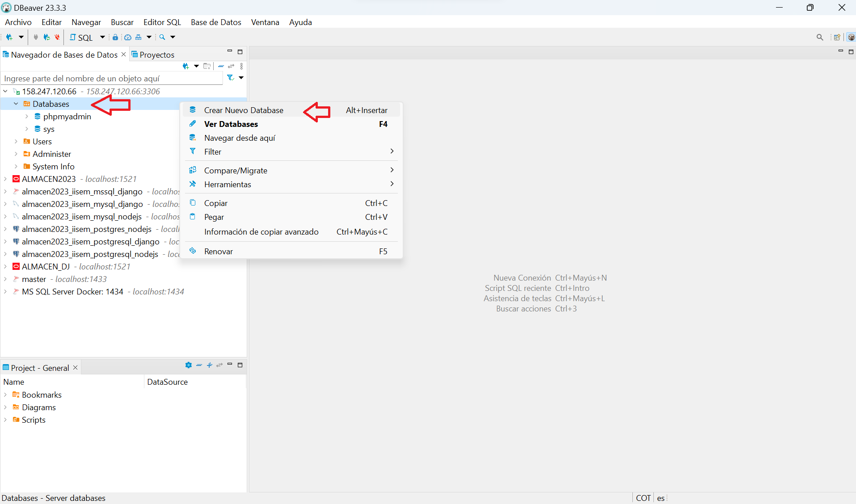Click the DBeaver perspective icon at the far right
Screen dimensions: 856x504
(x=851, y=38)
